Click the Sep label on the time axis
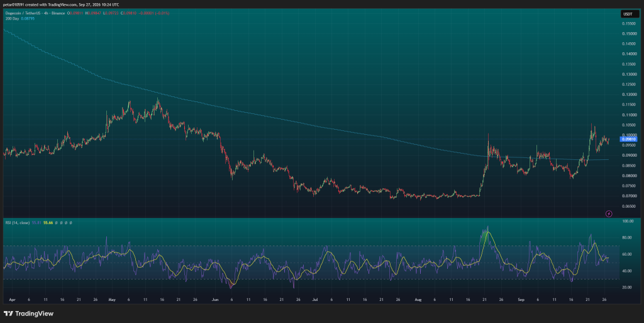644x323 pixels. tap(521, 300)
